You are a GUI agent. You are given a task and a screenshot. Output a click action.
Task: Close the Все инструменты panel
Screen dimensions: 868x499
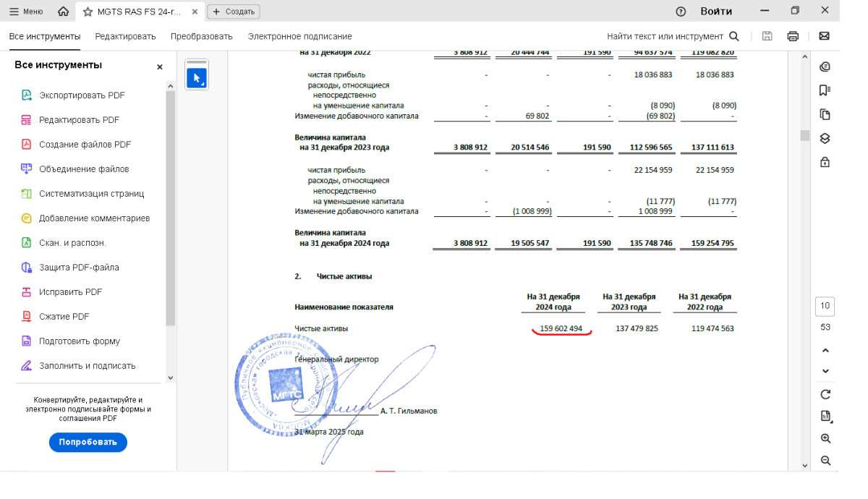pos(160,67)
